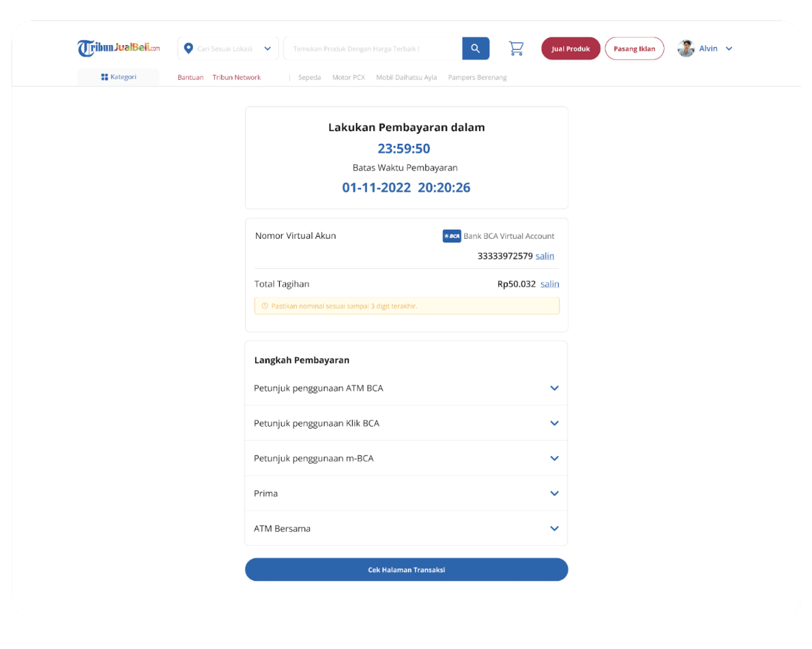This screenshot has width=812, height=649.
Task: Open the Cari Sesuai Lokasi dropdown
Action: point(228,49)
